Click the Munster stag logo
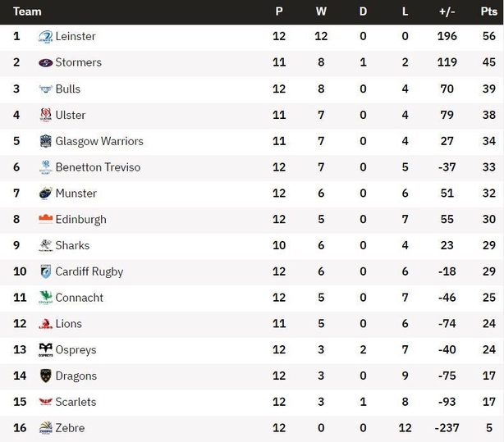504x442 pixels. 45,193
